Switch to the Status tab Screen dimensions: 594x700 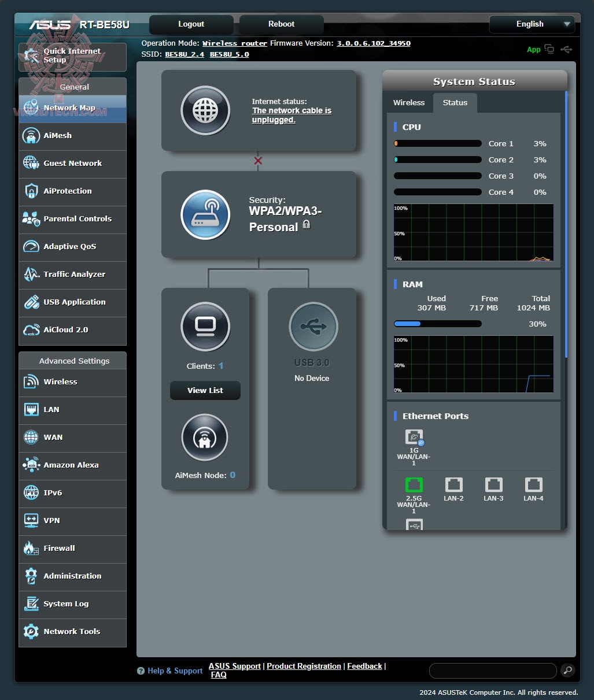tap(455, 103)
